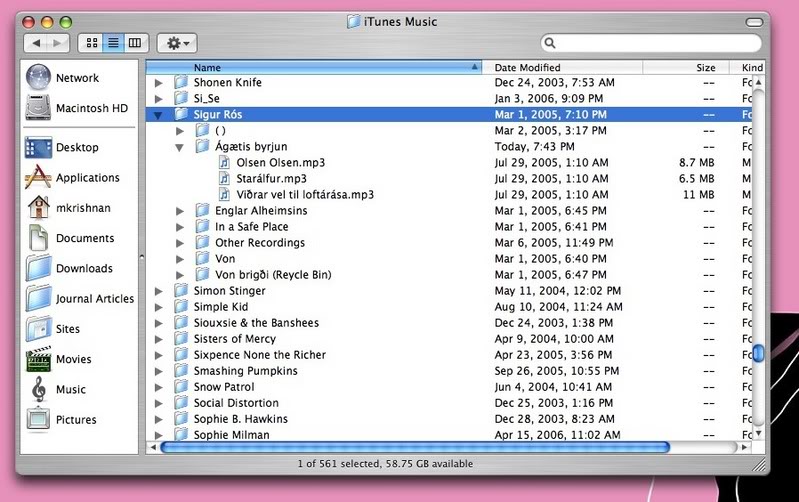Click the vertical scrollbar thumb
The width and height of the screenshot is (799, 502).
pyautogui.click(x=758, y=353)
